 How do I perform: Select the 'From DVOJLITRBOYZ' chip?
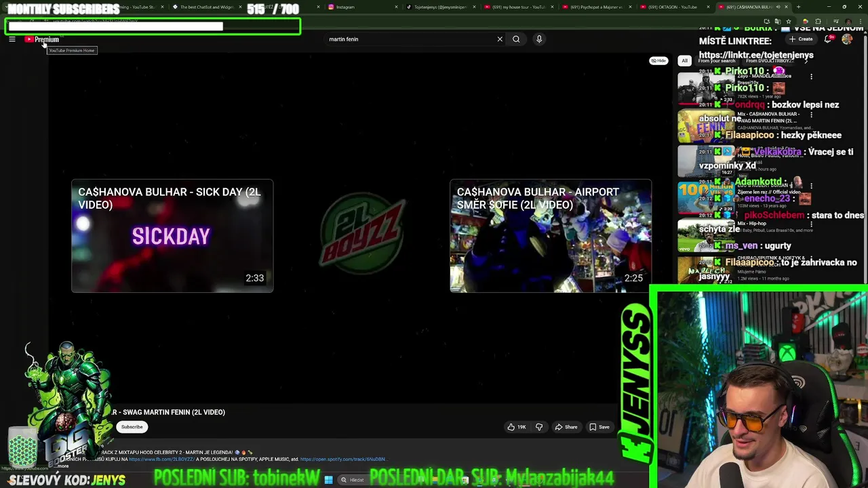[768, 61]
